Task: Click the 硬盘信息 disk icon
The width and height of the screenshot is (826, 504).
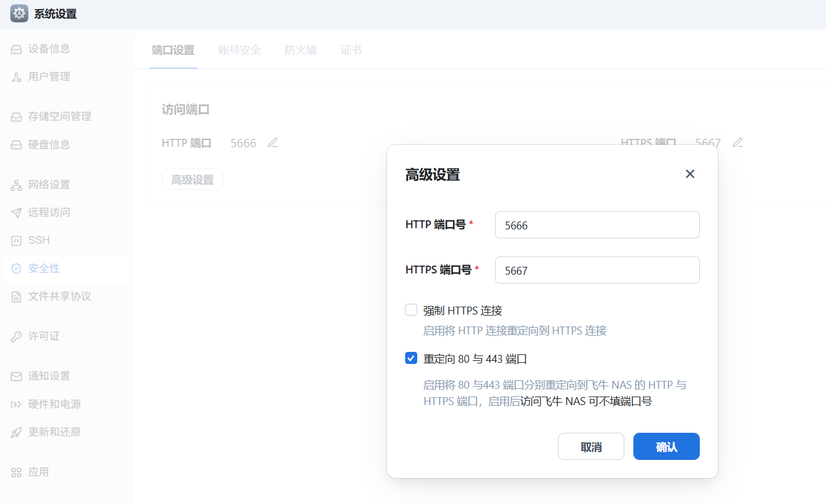Action: tap(17, 145)
